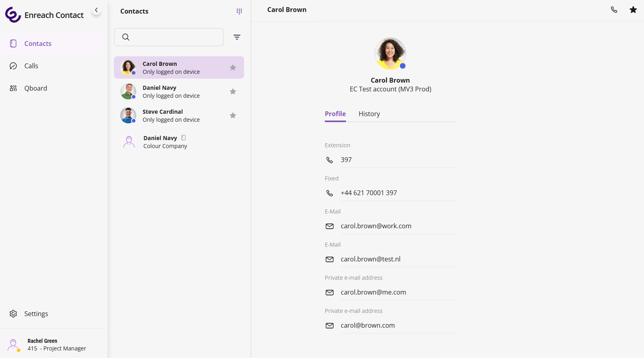
Task: Toggle favorite star in Carol Brown header
Action: pos(633,10)
